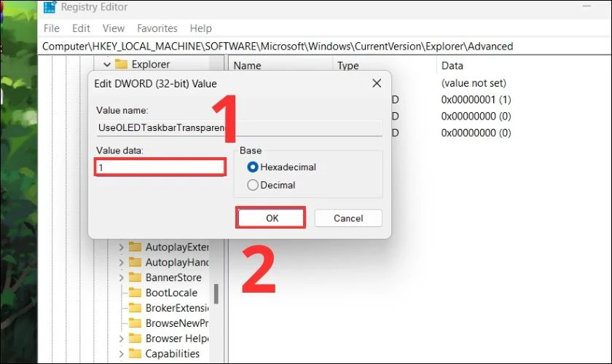Select the BootLocale tree key
612x364 pixels.
pos(171,293)
